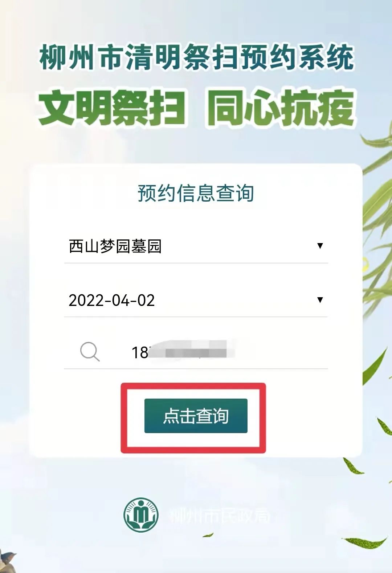The height and width of the screenshot is (573, 392).
Task: Click the 柳州市民政局 footer text
Action: pos(220,515)
